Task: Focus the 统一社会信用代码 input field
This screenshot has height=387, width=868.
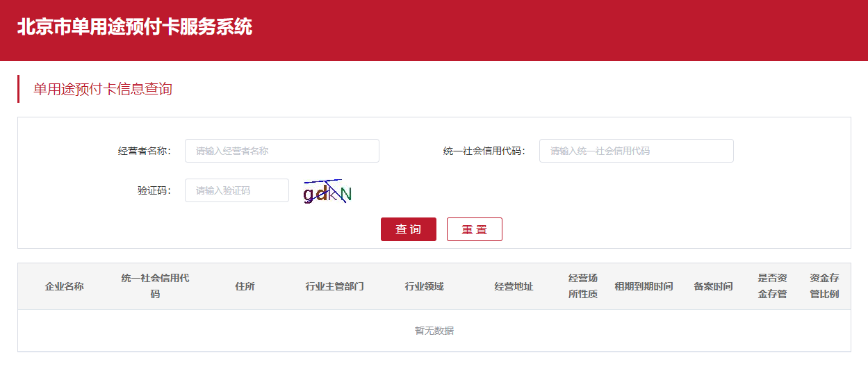Action: 636,151
